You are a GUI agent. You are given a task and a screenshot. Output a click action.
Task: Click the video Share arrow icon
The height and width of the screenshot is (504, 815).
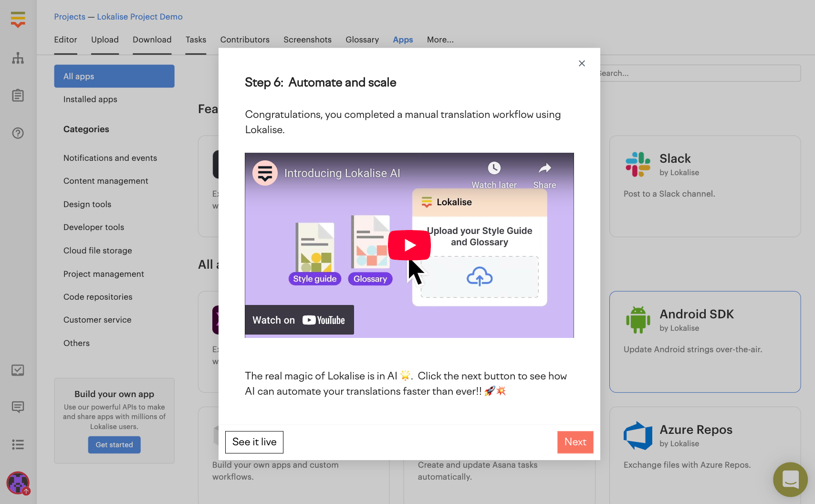545,168
